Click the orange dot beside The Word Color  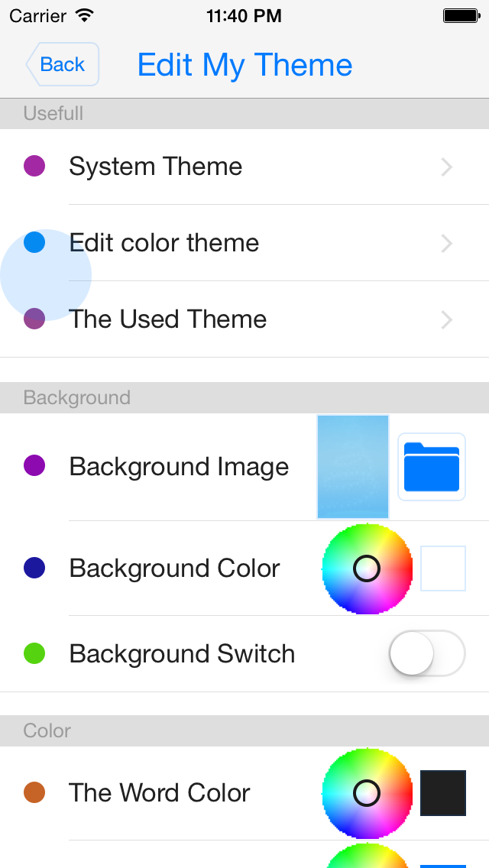34,792
